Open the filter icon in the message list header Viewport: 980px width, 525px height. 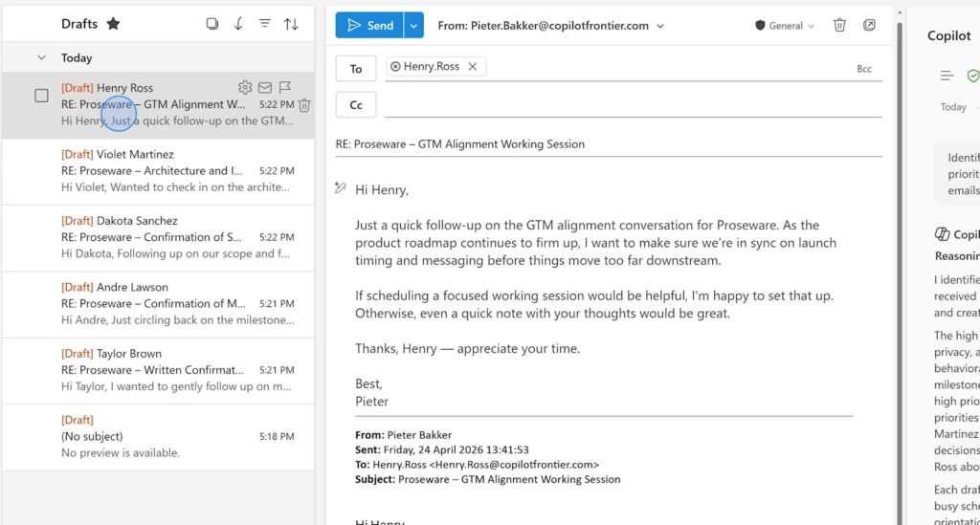pos(265,24)
